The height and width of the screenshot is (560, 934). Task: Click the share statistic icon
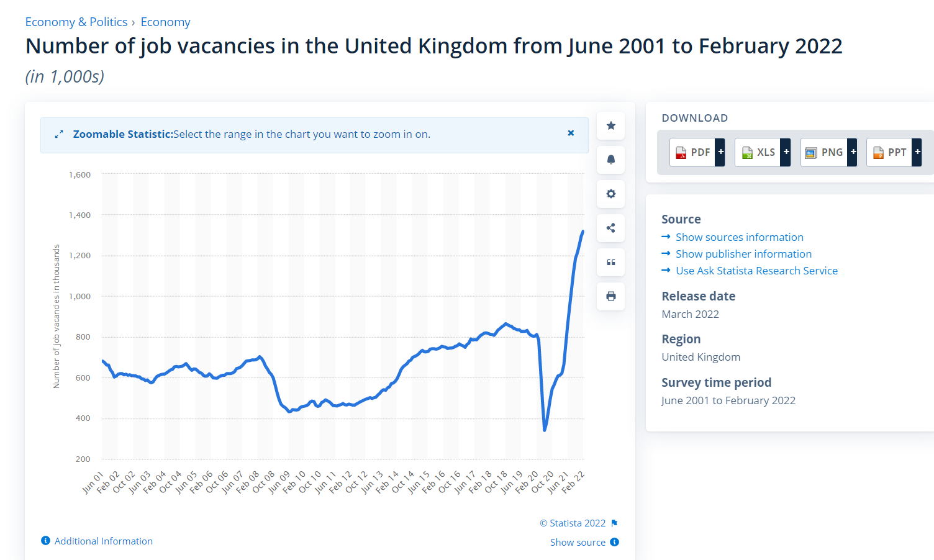(611, 228)
